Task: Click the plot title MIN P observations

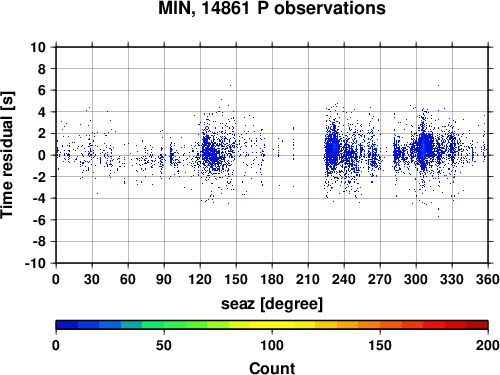Action: coord(272,8)
